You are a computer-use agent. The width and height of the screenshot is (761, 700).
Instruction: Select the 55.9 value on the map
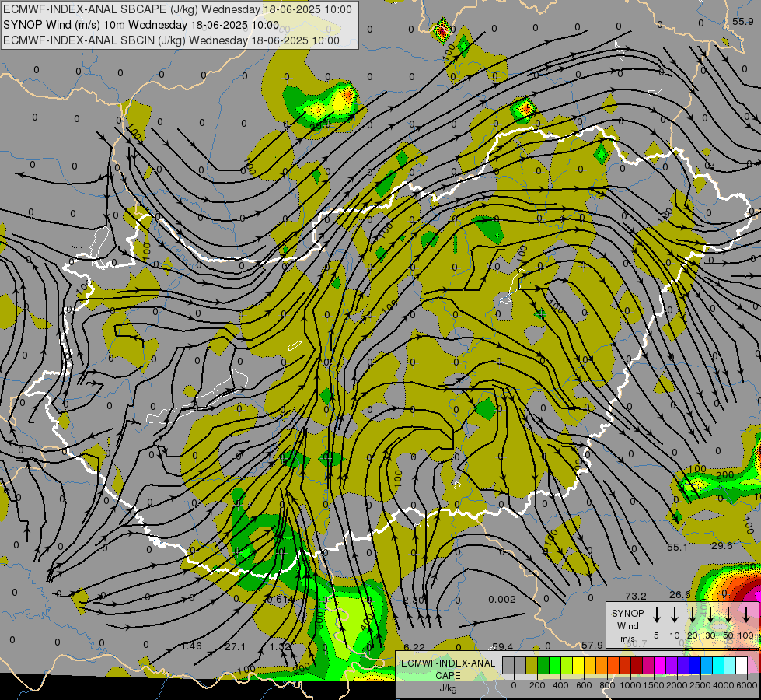coord(743,21)
